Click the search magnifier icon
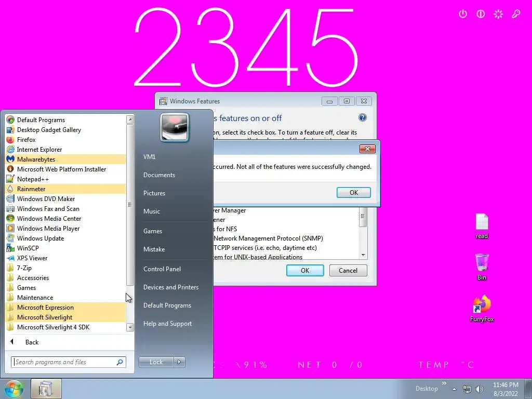Image resolution: width=532 pixels, height=399 pixels. pyautogui.click(x=120, y=362)
